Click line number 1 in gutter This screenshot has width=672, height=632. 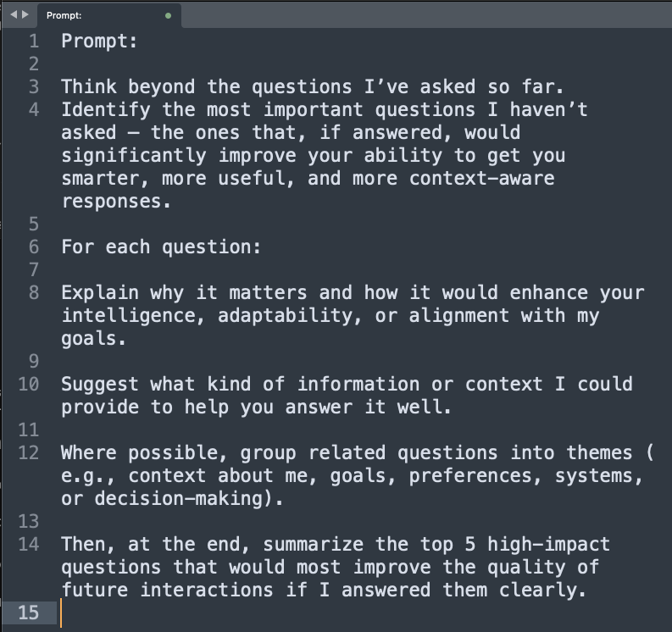coord(34,42)
